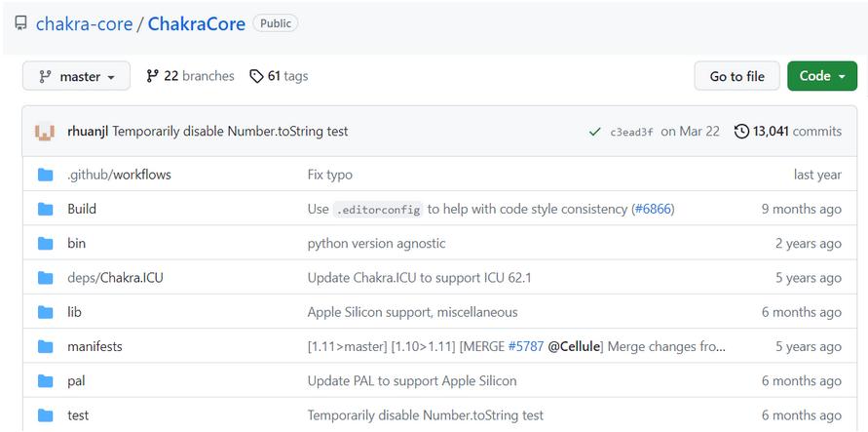Go to the chakra-core organization page
Image resolution: width=868 pixels, height=432 pixels.
[84, 23]
